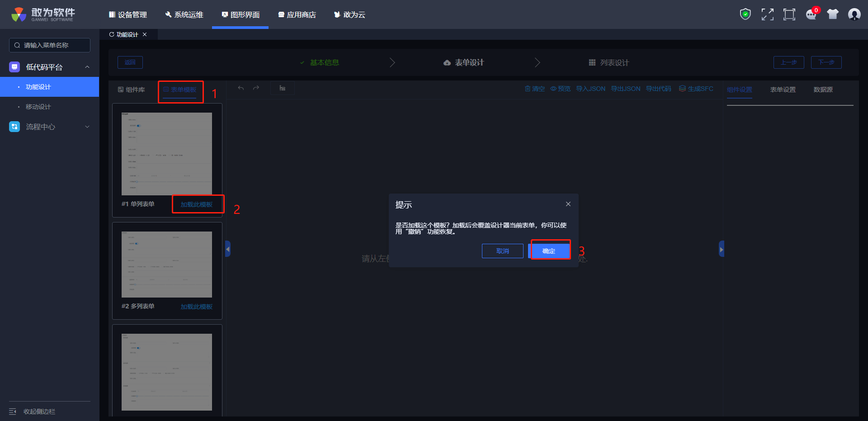868x421 pixels.
Task: Click the 返回 button
Action: point(130,62)
